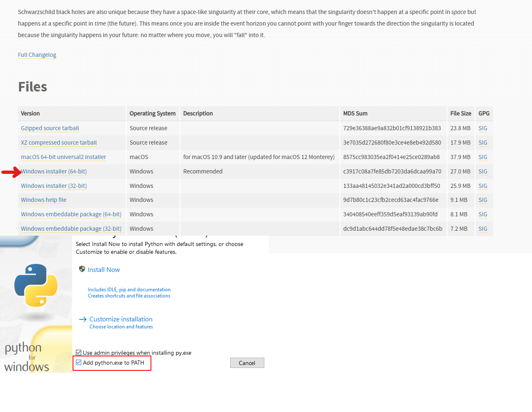
Task: Download Windows installer (32-bit)
Action: pos(54,186)
